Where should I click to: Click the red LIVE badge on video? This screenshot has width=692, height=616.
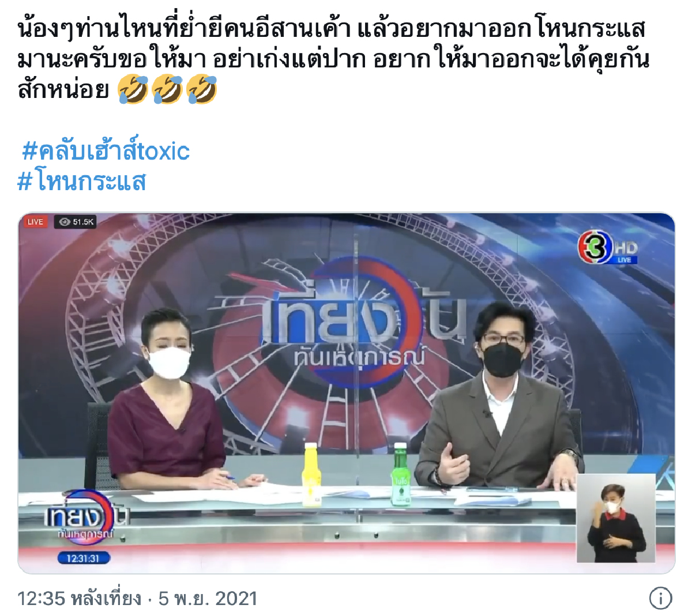pos(35,222)
